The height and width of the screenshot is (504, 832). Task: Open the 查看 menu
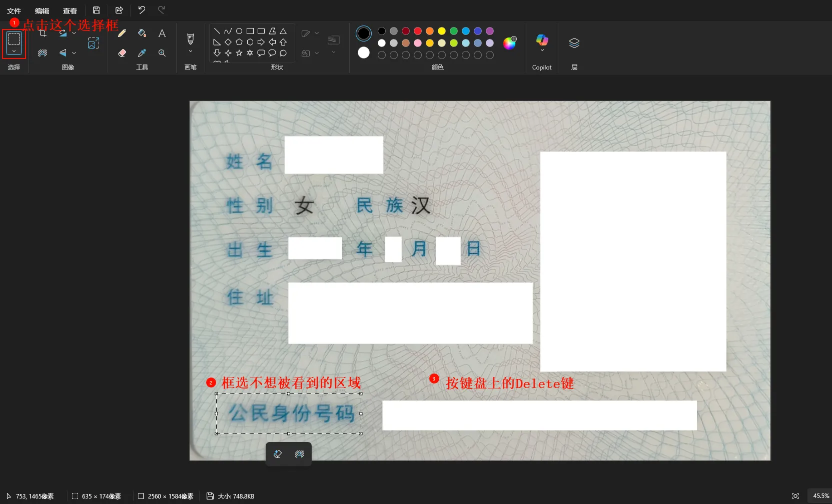click(x=70, y=10)
